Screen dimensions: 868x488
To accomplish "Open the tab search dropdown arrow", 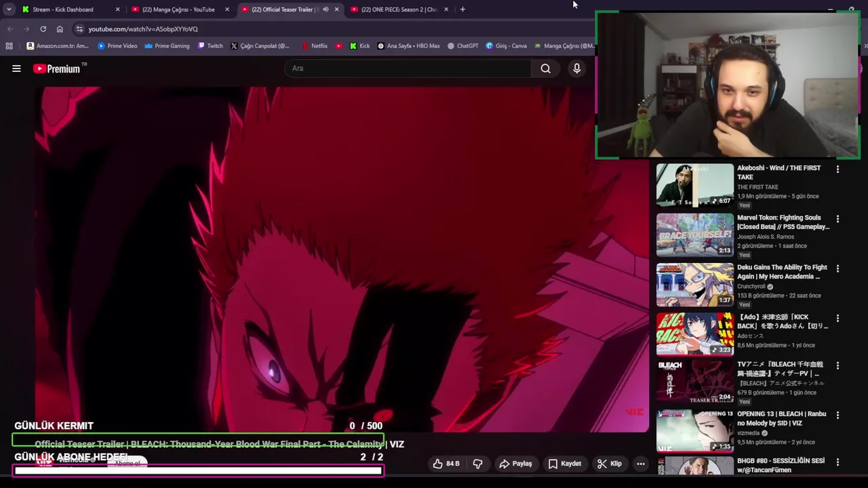I will (x=9, y=9).
